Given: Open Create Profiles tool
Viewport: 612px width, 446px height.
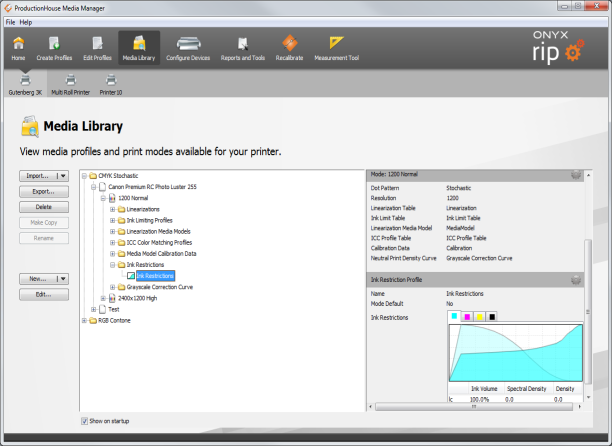Looking at the screenshot, I should coord(54,48).
